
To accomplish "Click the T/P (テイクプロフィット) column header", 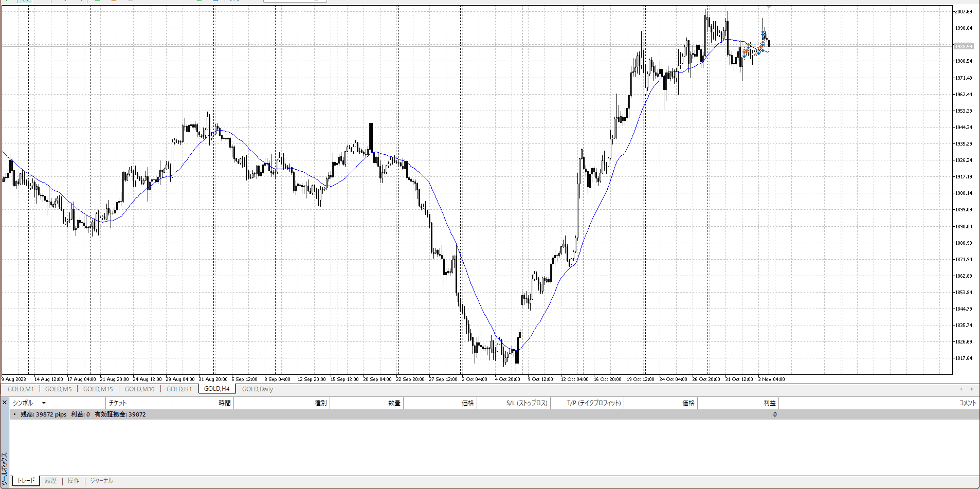I will point(594,403).
